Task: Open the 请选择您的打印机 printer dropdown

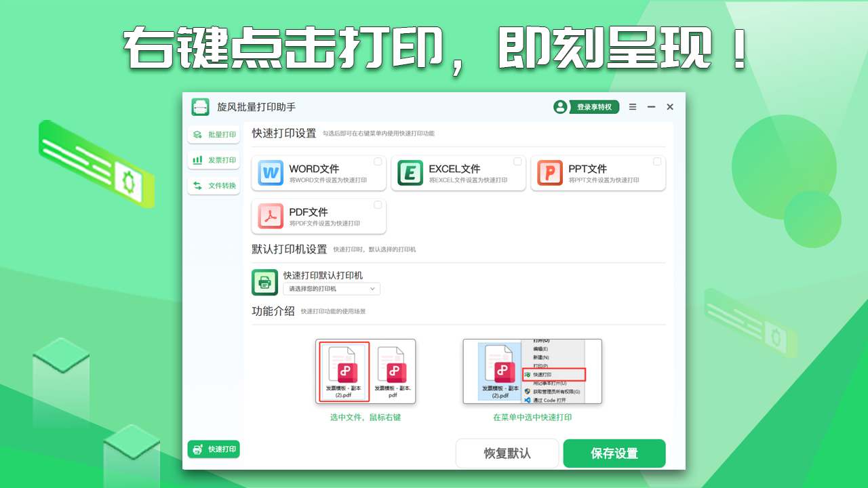Action: click(331, 289)
